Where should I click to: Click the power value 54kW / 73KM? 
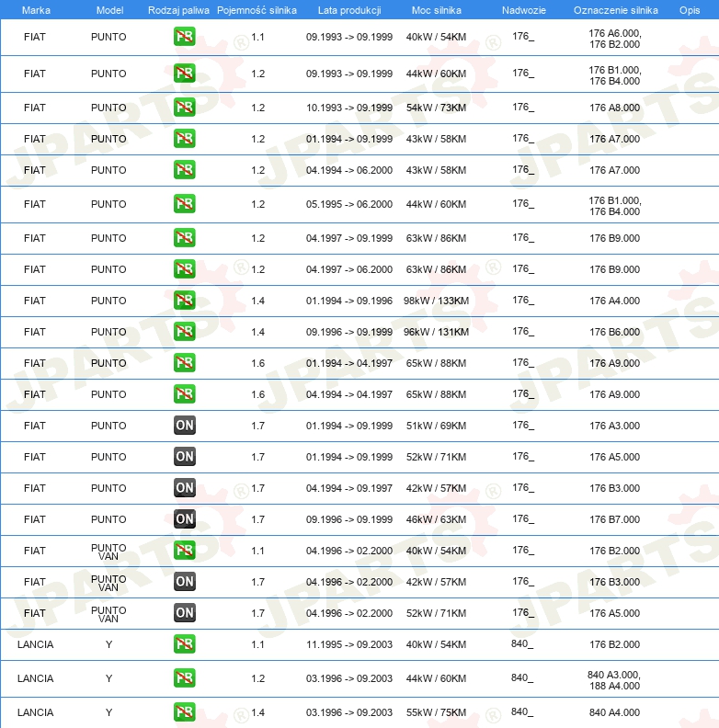436,108
